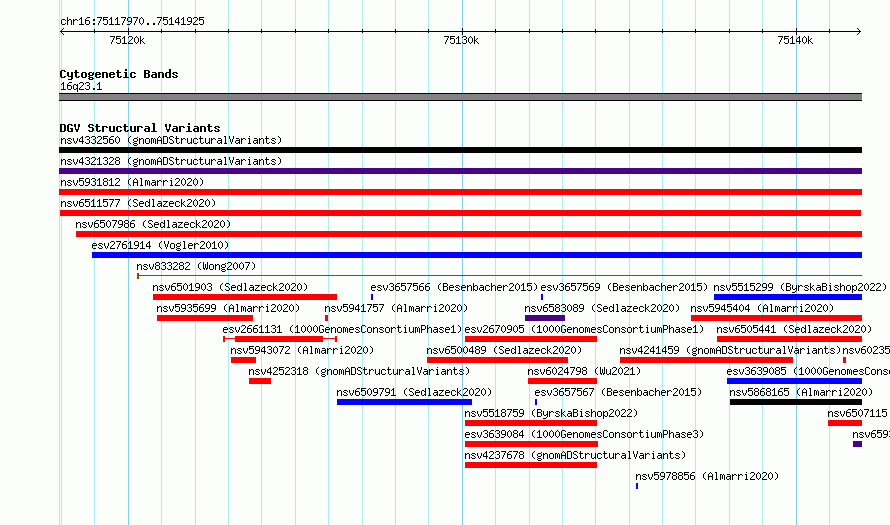
Task: Select nsv6509791 (Sedlazeck2020) label
Action: pos(414,392)
